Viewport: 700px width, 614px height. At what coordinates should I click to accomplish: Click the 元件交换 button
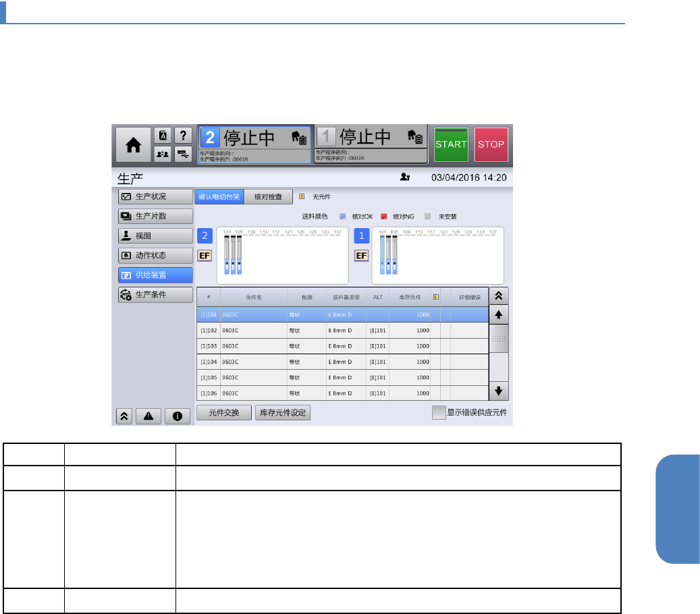tap(224, 413)
